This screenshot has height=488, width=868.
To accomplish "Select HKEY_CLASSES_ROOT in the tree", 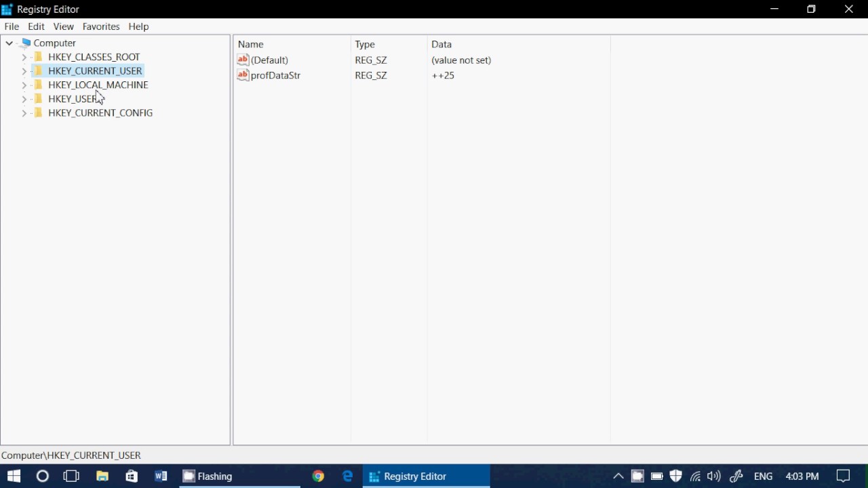I will click(x=94, y=57).
